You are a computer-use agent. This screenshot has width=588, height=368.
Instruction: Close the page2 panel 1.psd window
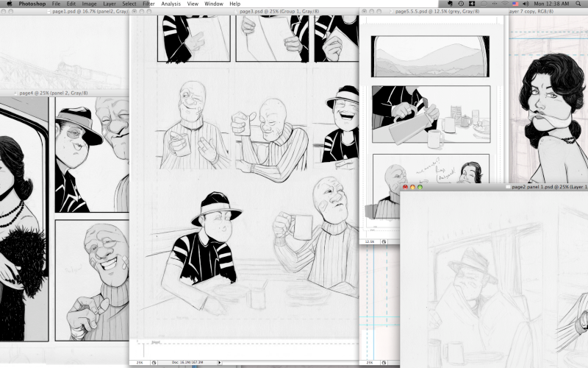click(x=405, y=188)
